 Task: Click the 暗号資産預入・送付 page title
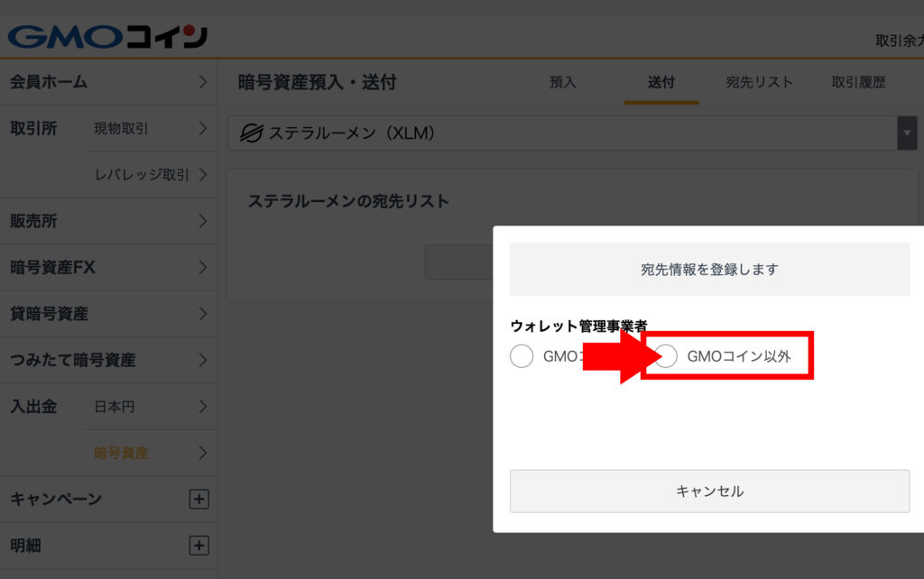pos(317,82)
